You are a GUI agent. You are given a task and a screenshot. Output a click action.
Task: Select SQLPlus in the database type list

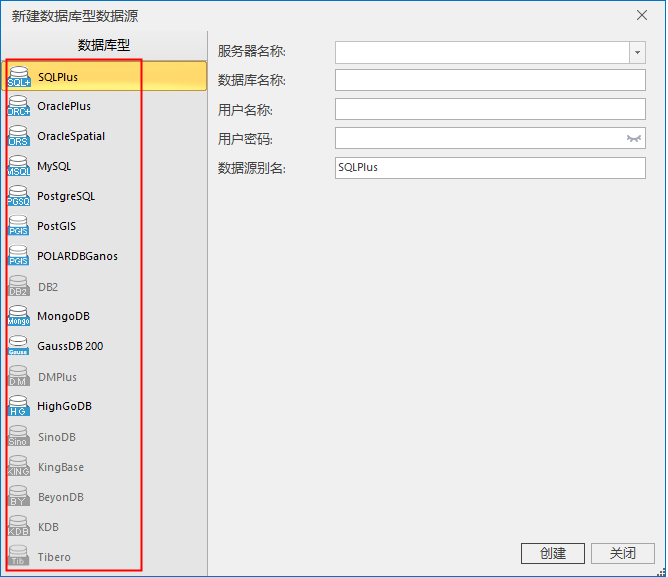point(104,76)
